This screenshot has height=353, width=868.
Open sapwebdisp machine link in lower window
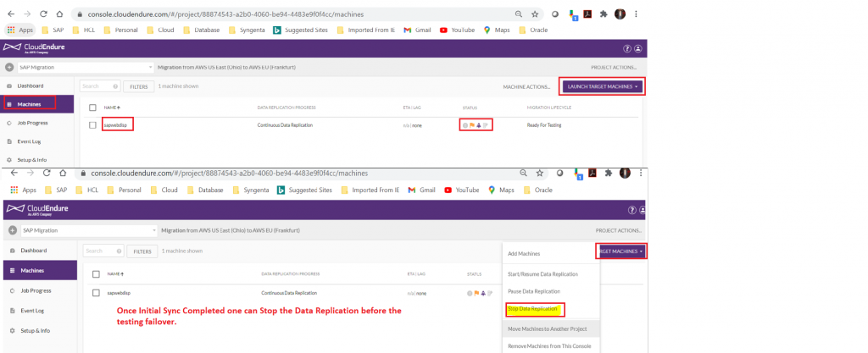(x=119, y=293)
